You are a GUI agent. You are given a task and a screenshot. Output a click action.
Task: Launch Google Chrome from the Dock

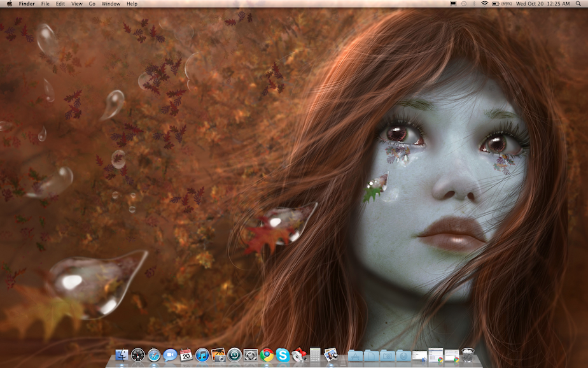coord(267,355)
